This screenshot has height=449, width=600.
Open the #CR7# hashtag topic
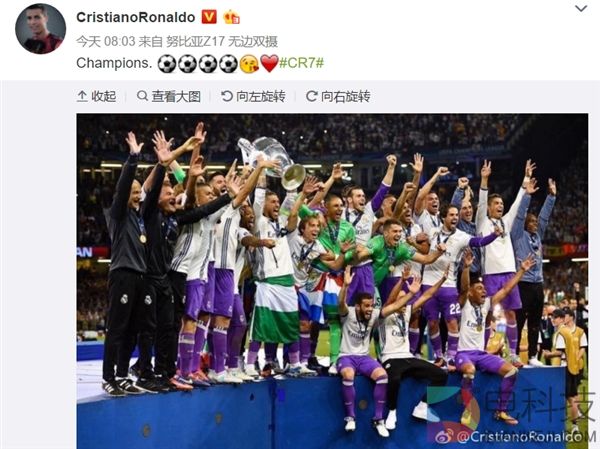(x=302, y=63)
